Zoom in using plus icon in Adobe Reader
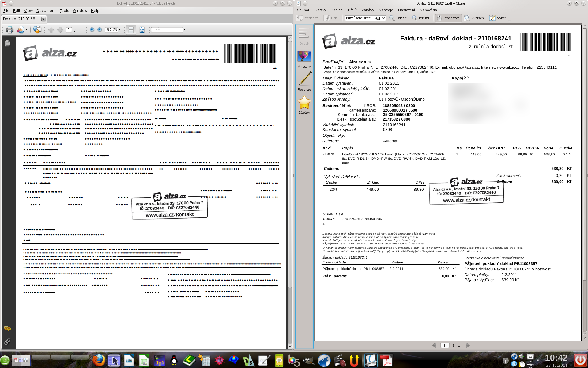 pos(100,29)
